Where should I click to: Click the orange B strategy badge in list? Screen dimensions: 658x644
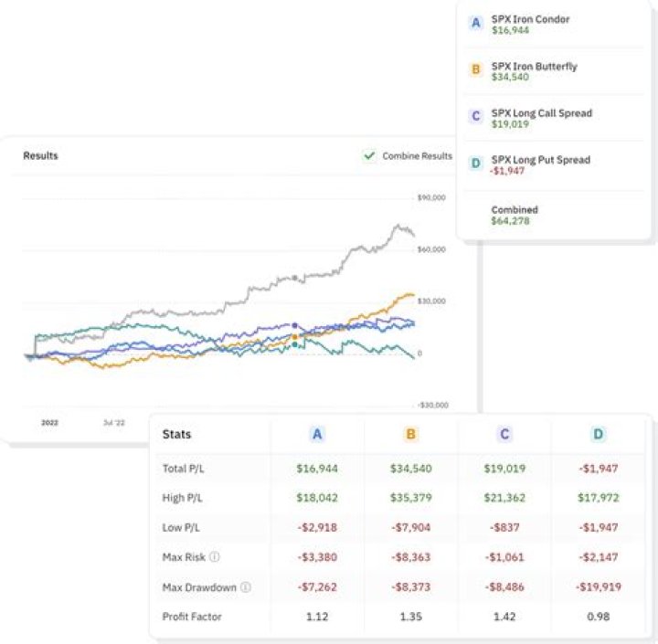[475, 70]
